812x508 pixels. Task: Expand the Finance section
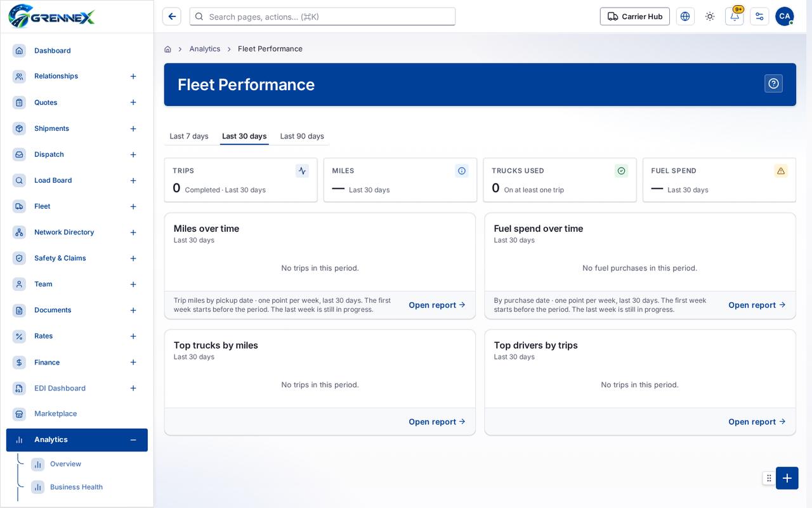pyautogui.click(x=133, y=363)
